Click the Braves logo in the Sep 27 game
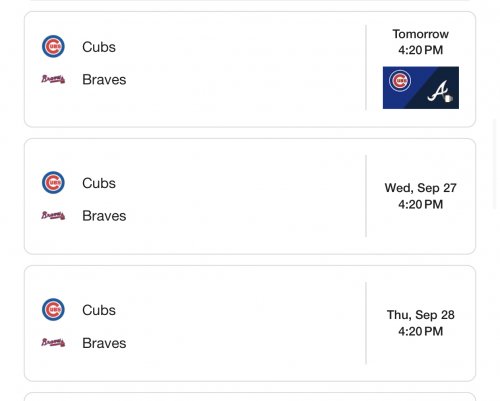500x401 pixels. pyautogui.click(x=53, y=216)
